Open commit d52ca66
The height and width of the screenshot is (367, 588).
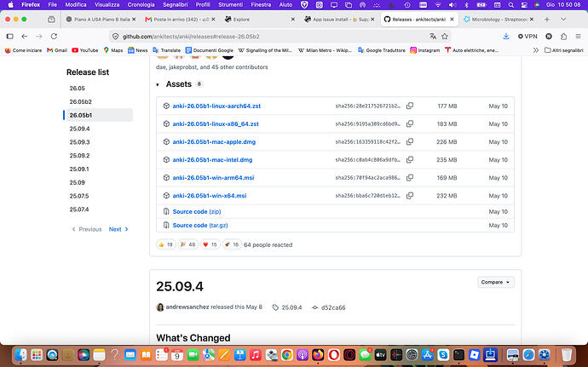[x=333, y=307]
